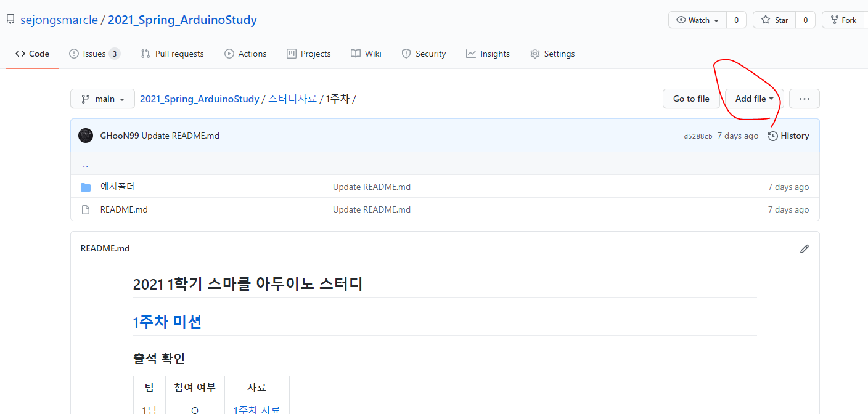Open the three-dot more options menu
868x414 pixels.
click(804, 99)
